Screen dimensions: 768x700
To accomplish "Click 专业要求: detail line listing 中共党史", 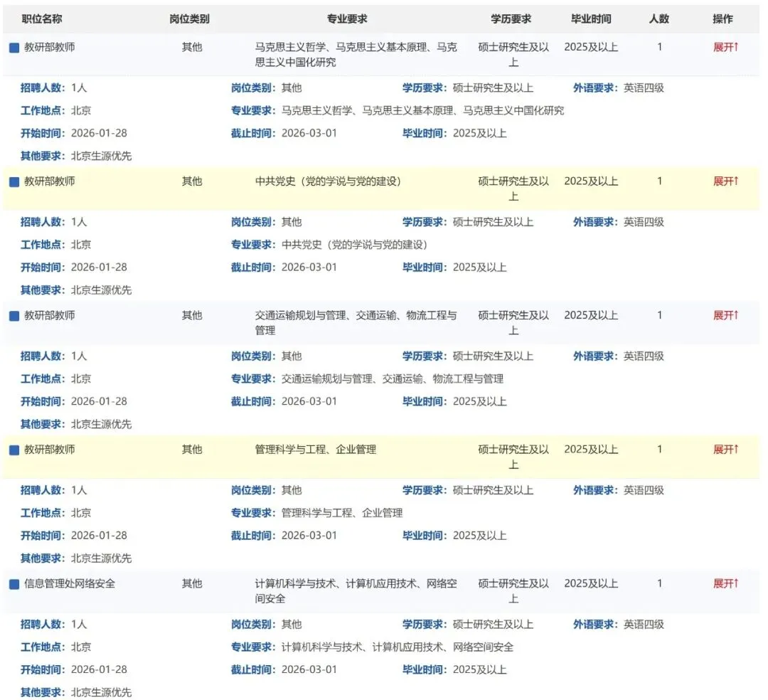I will pos(329,245).
